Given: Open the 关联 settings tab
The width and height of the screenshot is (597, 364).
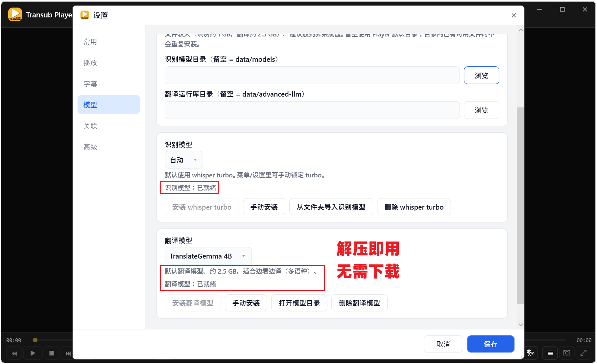Looking at the screenshot, I should [x=109, y=126].
